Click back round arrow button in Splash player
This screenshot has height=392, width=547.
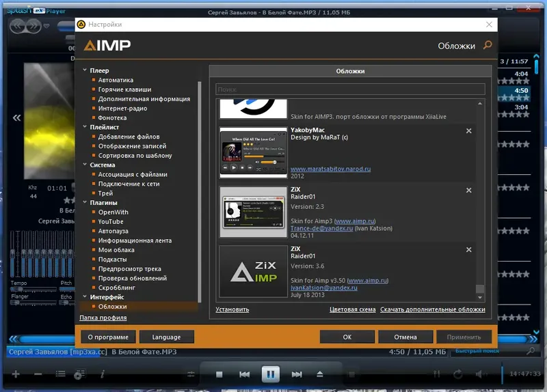click(18, 26)
